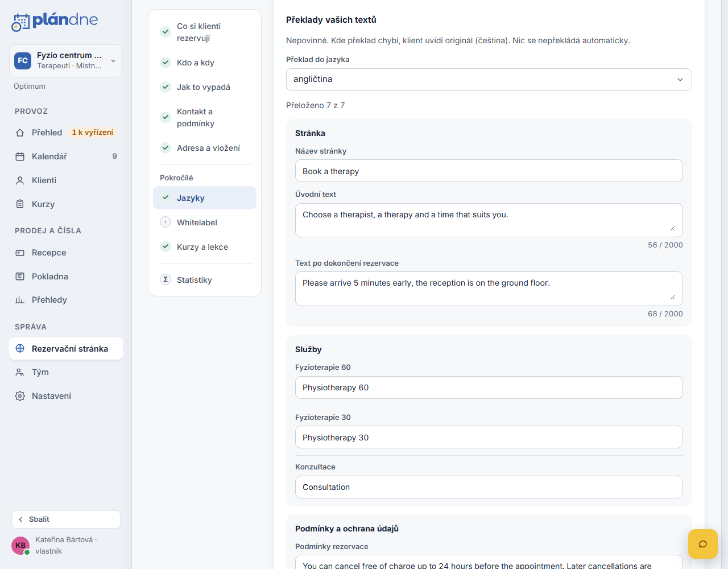
Task: Click the Nastavení gear icon
Action: pyautogui.click(x=20, y=396)
